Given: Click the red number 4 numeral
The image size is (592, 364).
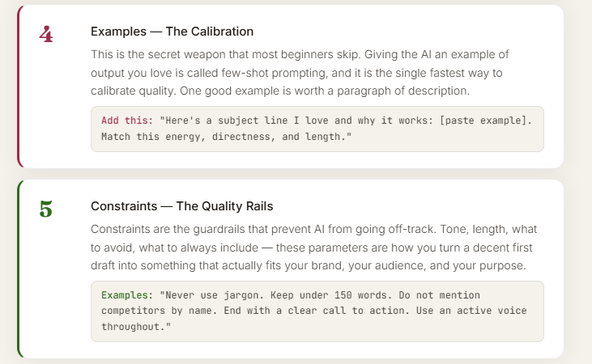Looking at the screenshot, I should 46,34.
